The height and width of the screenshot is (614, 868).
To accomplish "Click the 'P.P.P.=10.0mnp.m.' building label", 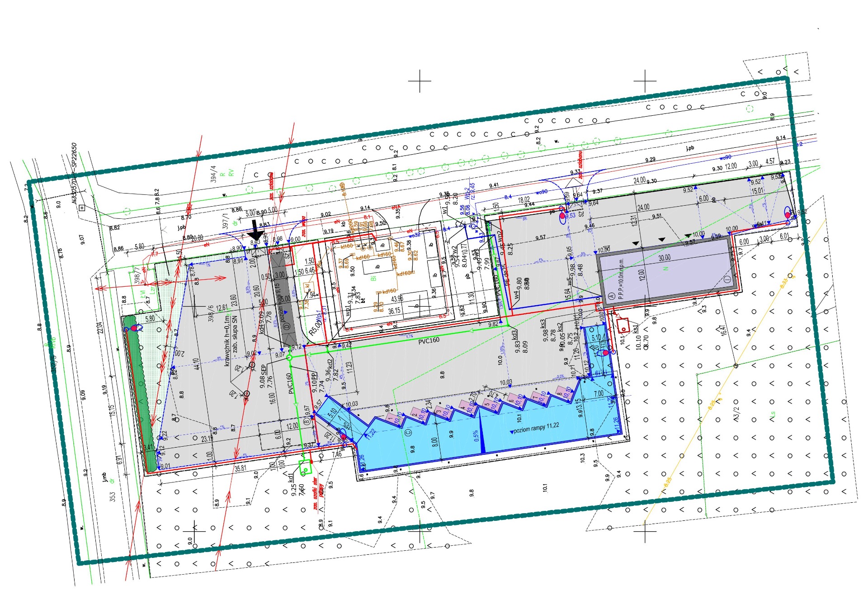I will pyautogui.click(x=621, y=279).
